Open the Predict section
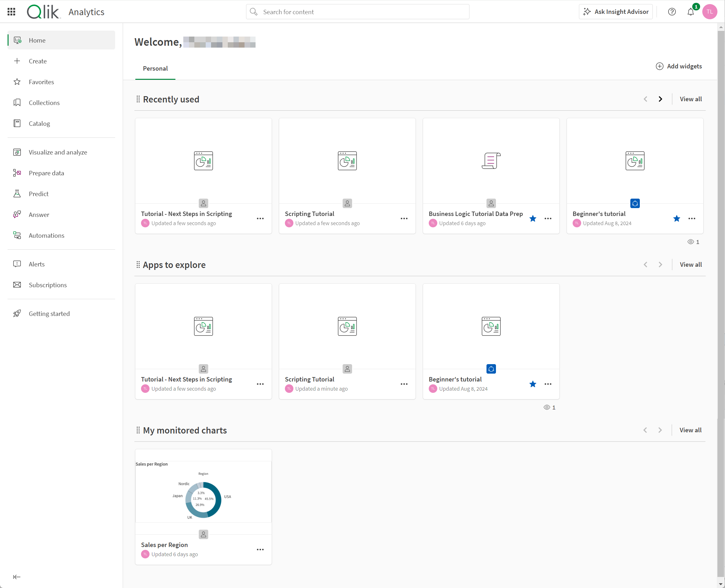 [38, 193]
